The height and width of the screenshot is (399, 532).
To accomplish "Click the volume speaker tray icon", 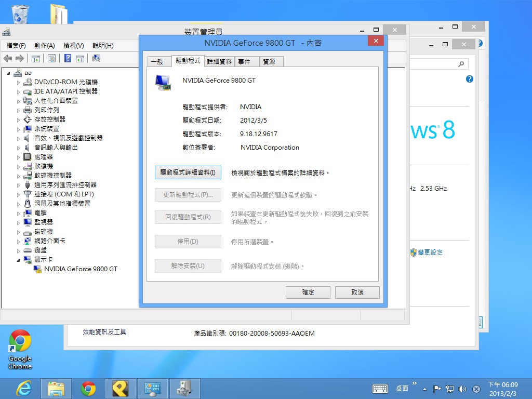I will [x=462, y=389].
